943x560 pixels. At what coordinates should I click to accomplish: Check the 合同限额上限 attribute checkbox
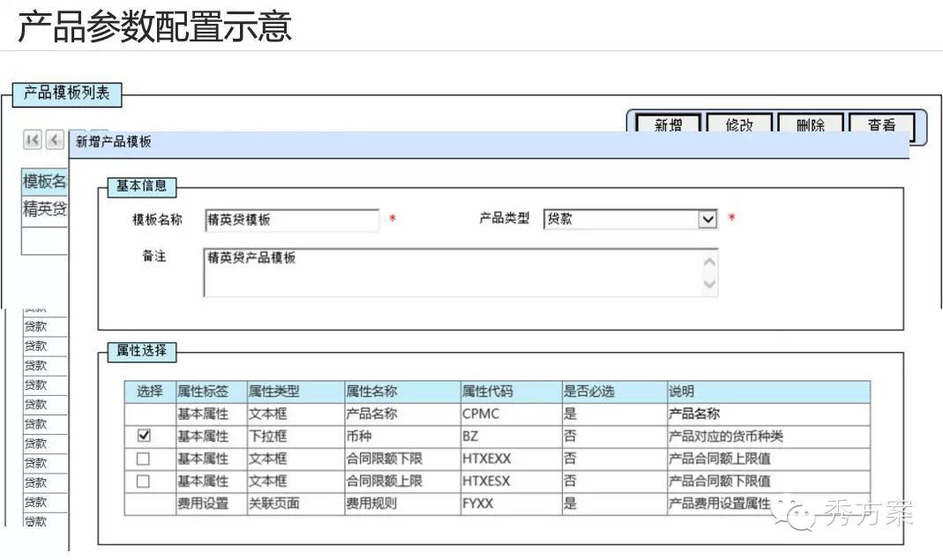pyautogui.click(x=144, y=482)
